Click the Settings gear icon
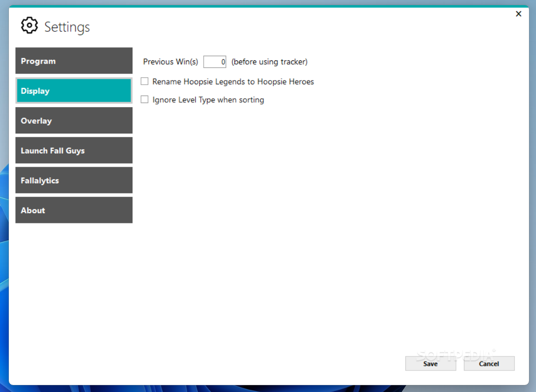The width and height of the screenshot is (536, 392). coord(29,26)
